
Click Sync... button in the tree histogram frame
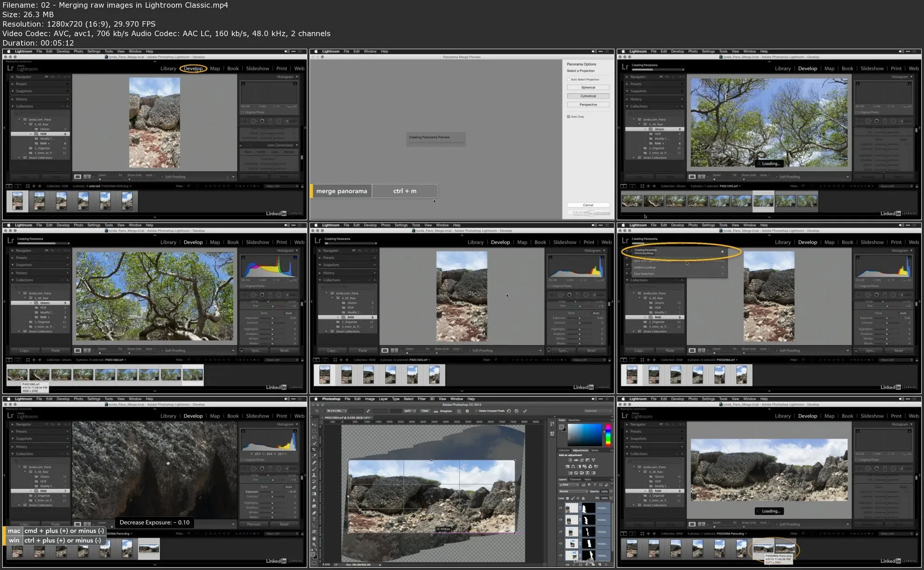point(256,350)
